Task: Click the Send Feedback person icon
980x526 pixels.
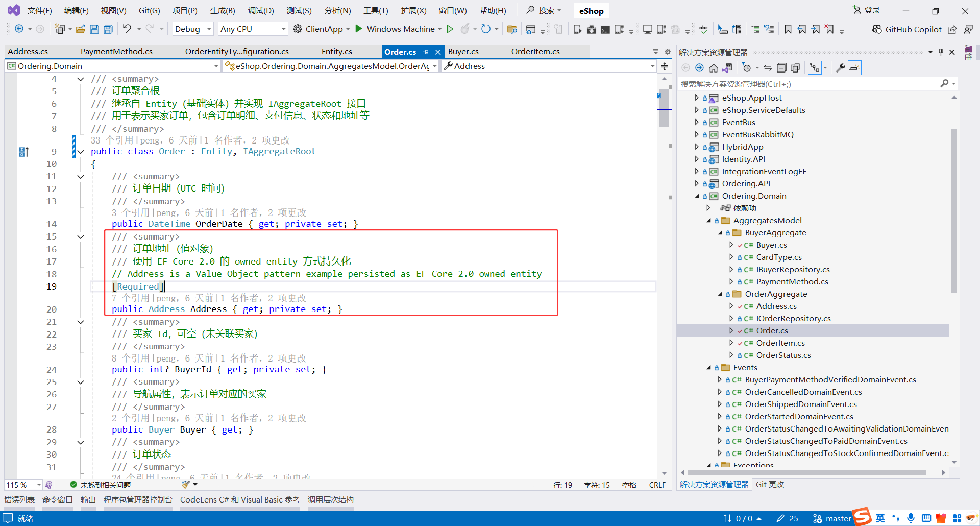Action: [x=968, y=29]
